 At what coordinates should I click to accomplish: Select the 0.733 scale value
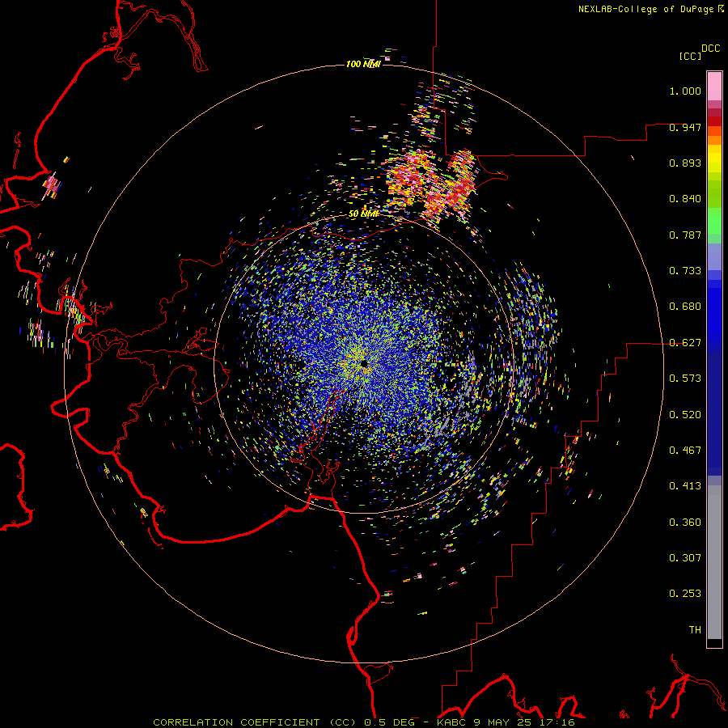(x=685, y=271)
